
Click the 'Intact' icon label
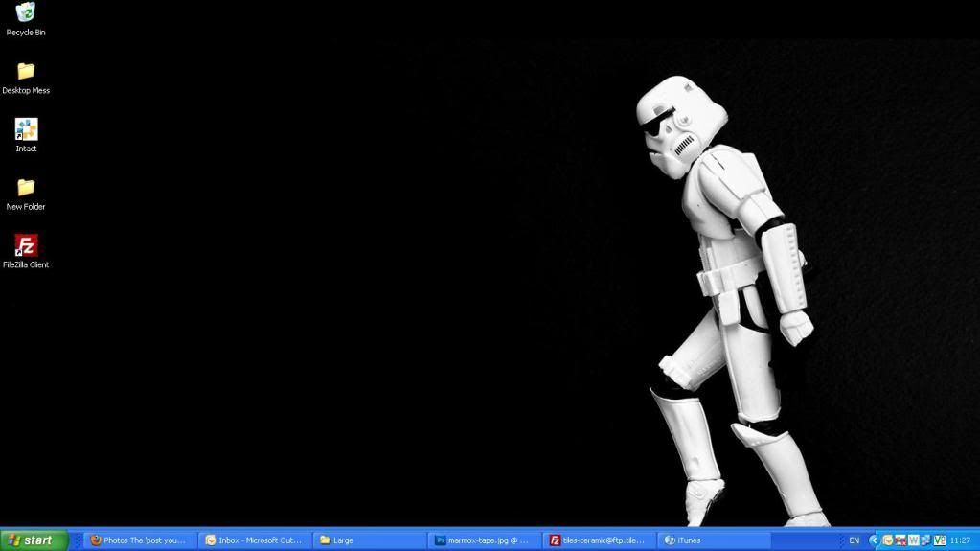pos(26,149)
